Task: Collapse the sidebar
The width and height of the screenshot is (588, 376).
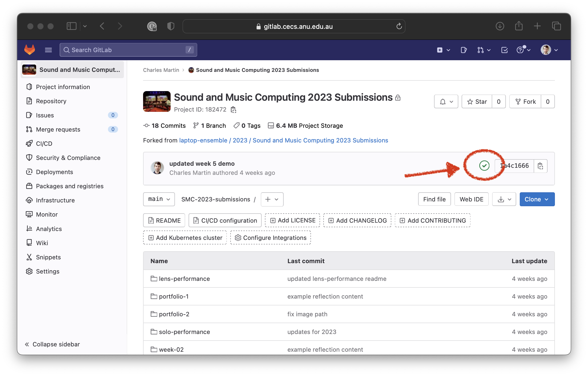Action: [x=52, y=344]
